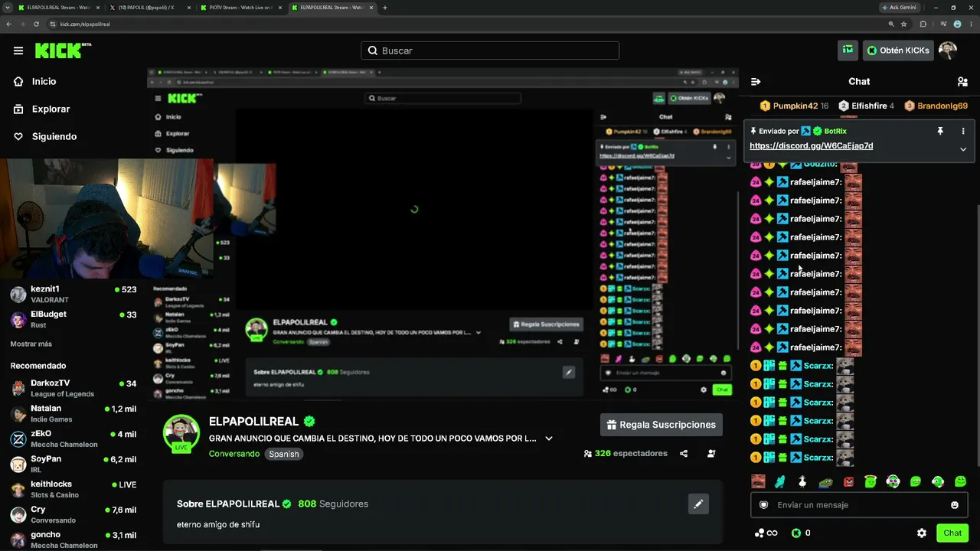Image resolution: width=980 pixels, height=551 pixels.
Task: Open keithlocks recommended channel
Action: (73, 489)
